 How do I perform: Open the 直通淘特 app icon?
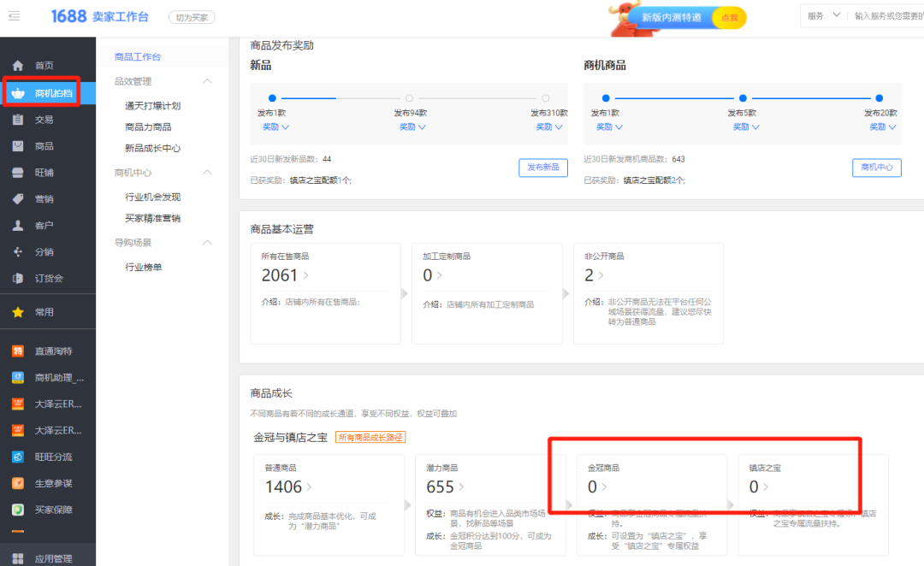[18, 351]
